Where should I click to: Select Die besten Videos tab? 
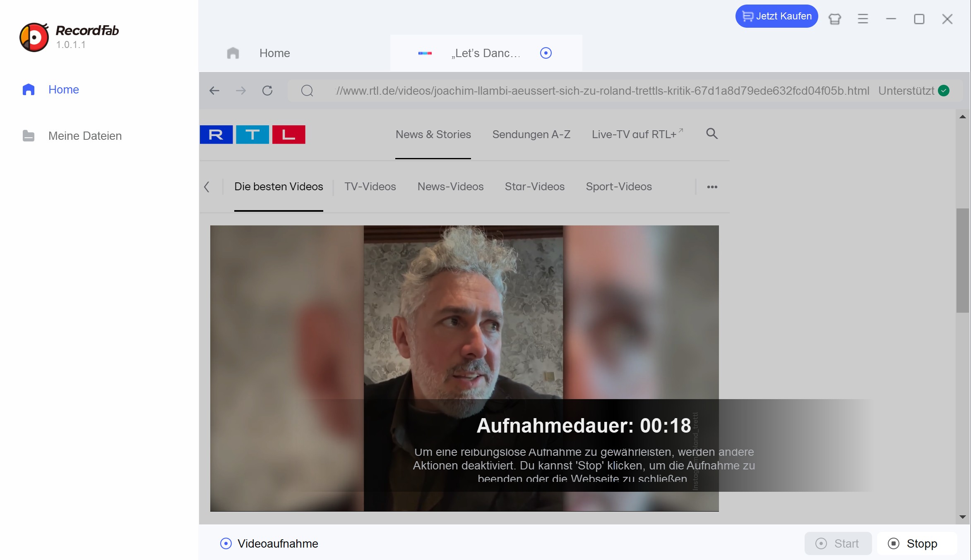click(x=279, y=187)
